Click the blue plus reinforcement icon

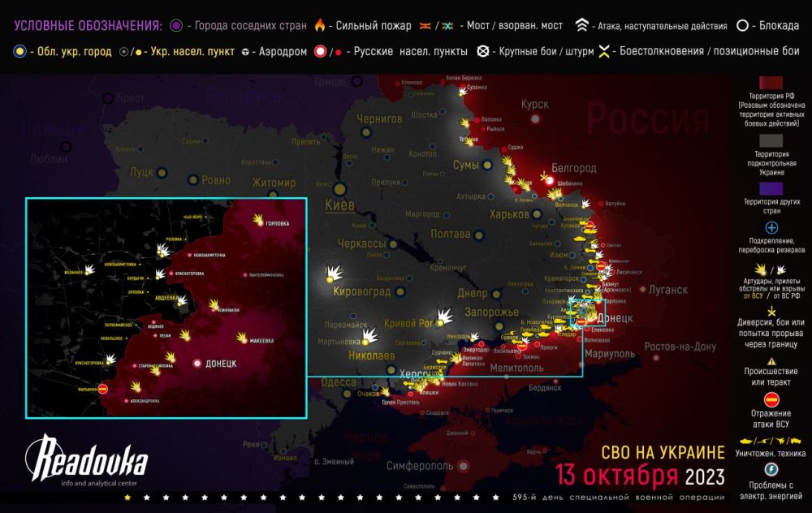point(771,228)
